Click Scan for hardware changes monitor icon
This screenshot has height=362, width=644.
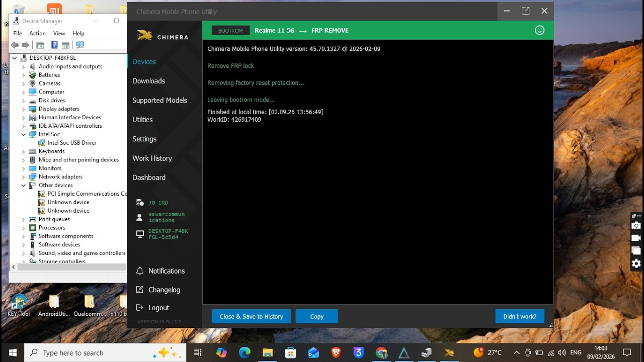tap(80, 45)
